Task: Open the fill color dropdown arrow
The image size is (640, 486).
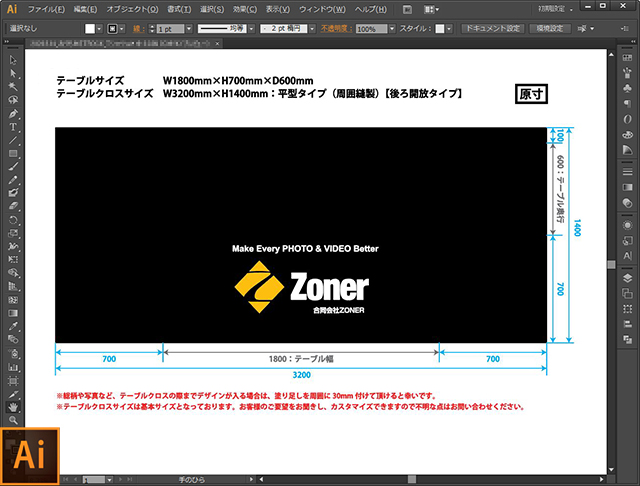Action: (99, 29)
